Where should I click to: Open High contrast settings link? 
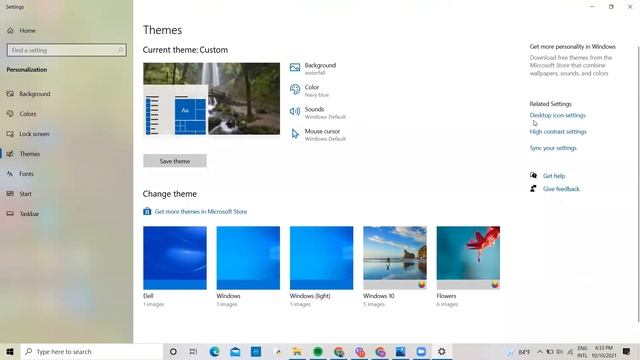[558, 132]
